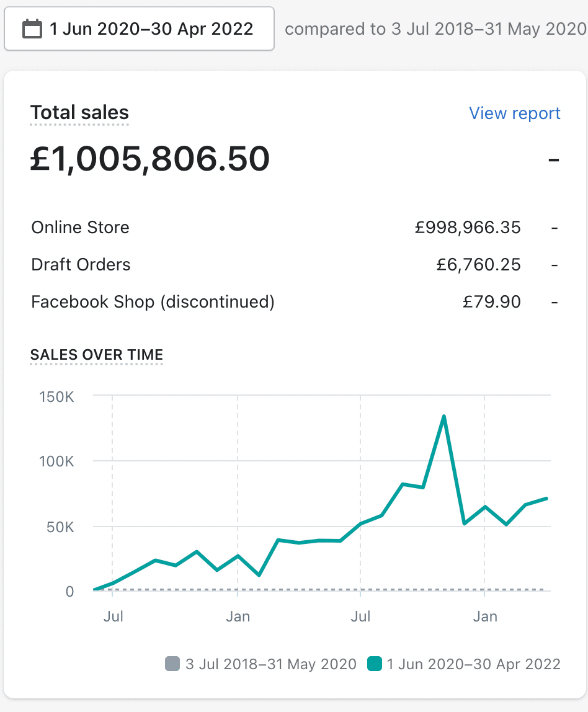Click the gray legend swatch for 2018–2020
The height and width of the screenshot is (712, 588).
(172, 664)
